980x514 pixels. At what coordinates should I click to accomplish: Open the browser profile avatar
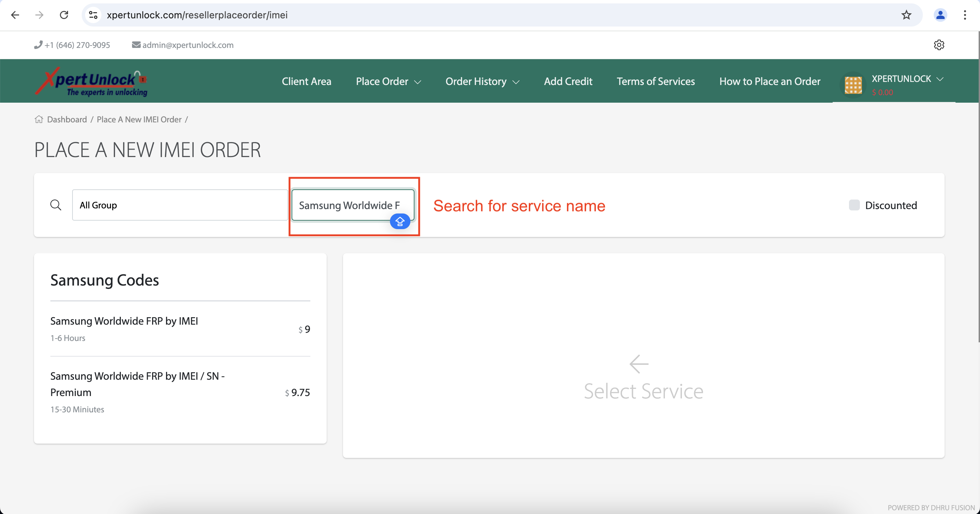click(940, 15)
